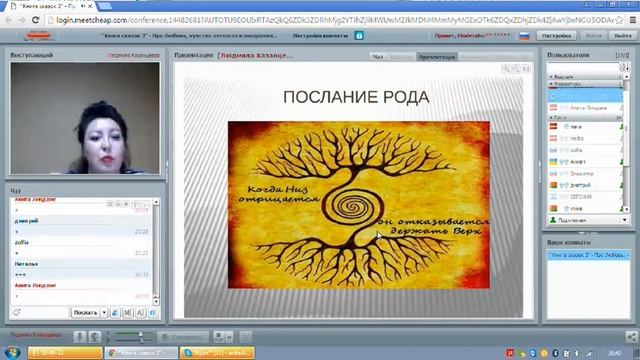640x360 pixels.
Task: Open the Windows Start menu
Action: click(12, 352)
